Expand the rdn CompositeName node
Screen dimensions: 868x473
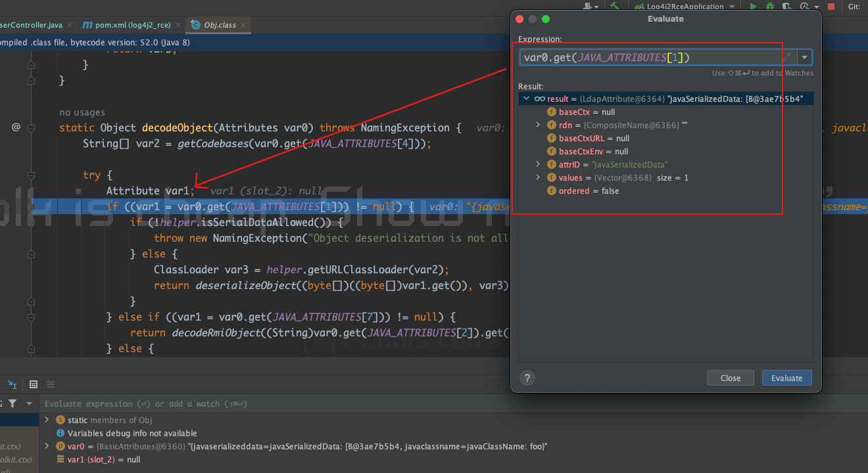coord(538,125)
